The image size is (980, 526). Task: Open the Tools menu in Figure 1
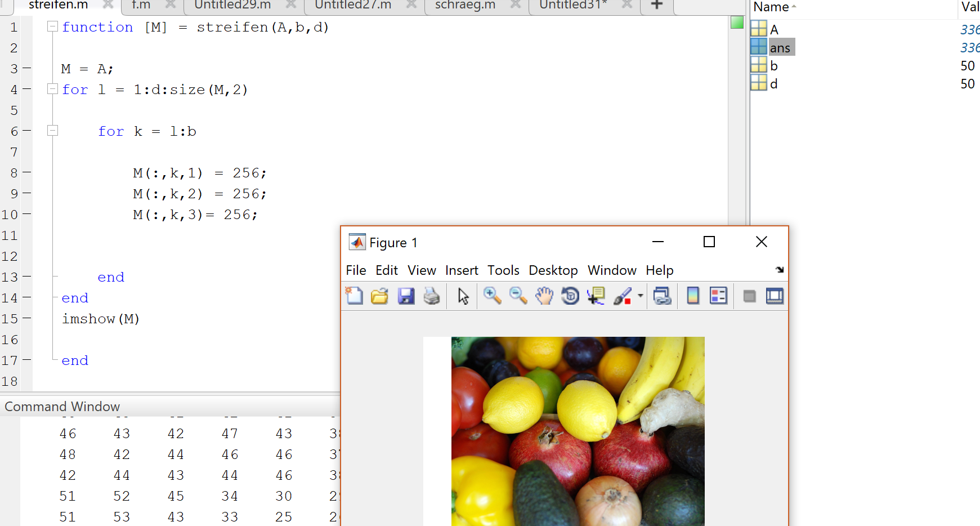(x=503, y=270)
